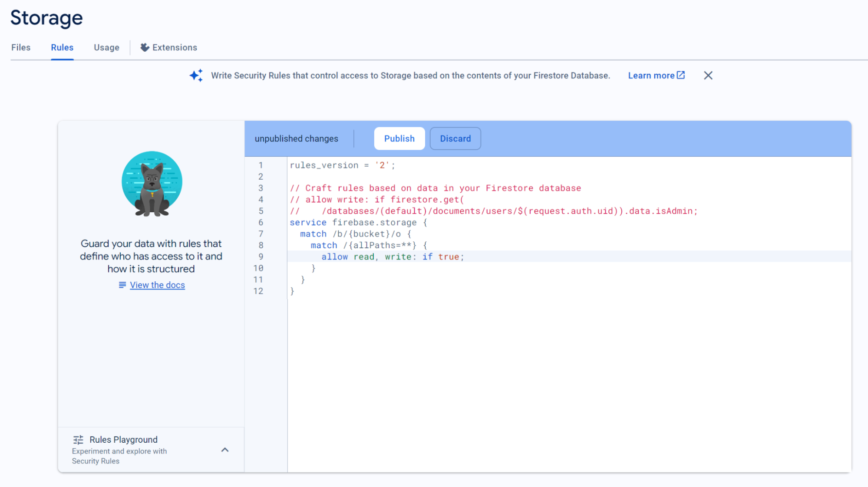Click the docs list icon before View the docs
The width and height of the screenshot is (868, 487).
[x=122, y=285]
